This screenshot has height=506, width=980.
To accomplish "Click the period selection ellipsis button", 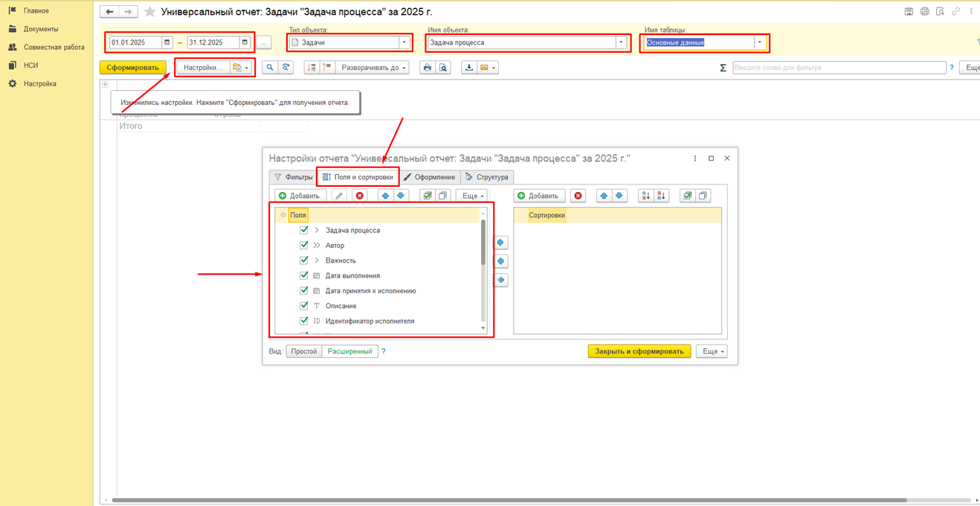I will 264,42.
